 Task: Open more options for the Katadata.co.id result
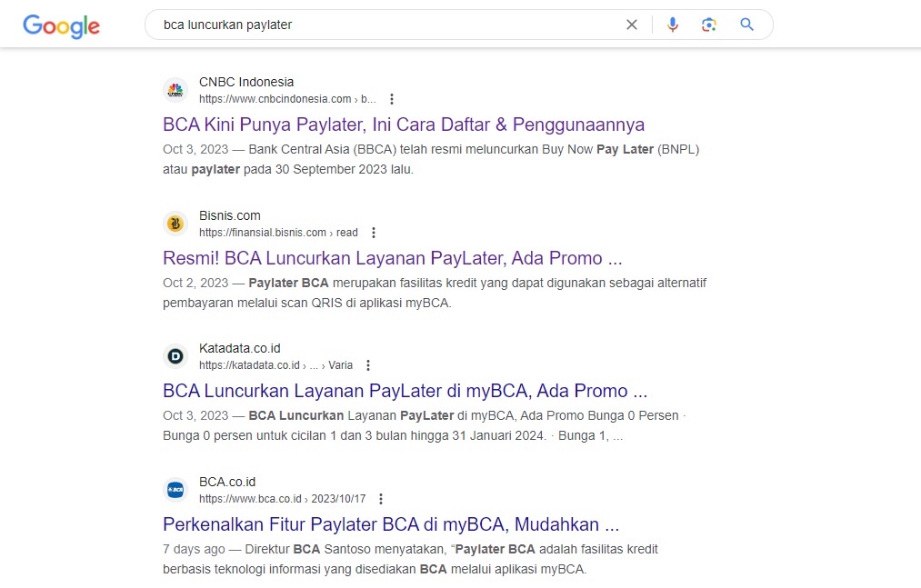368,365
